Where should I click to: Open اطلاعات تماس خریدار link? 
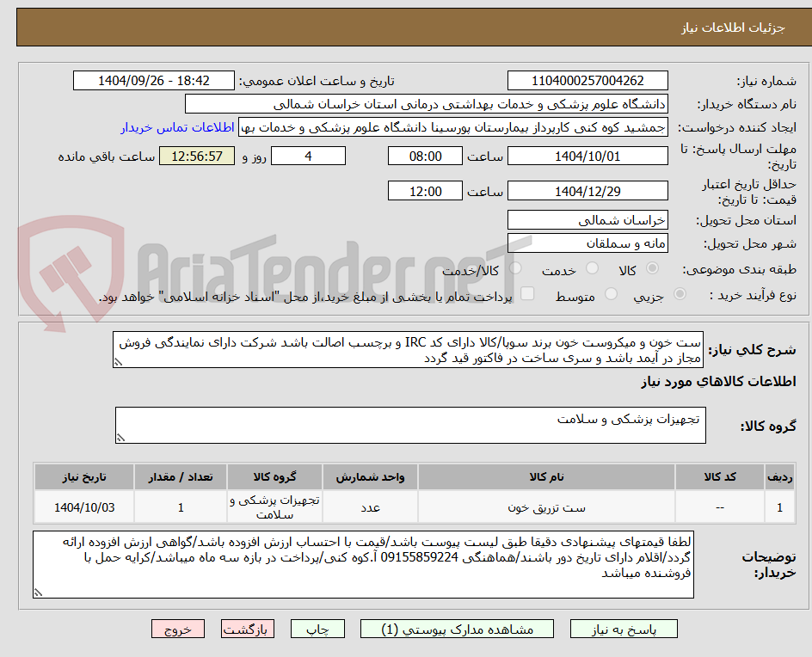click(177, 127)
